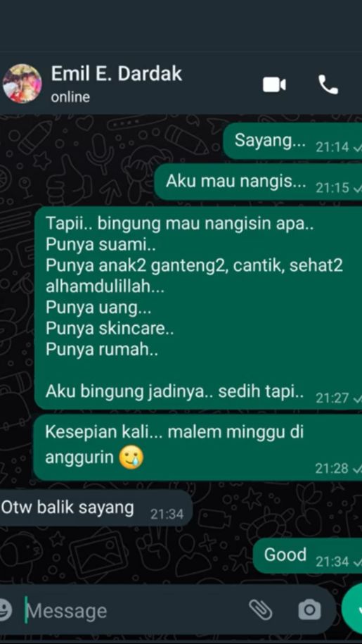Focus the Message input field

135,611
